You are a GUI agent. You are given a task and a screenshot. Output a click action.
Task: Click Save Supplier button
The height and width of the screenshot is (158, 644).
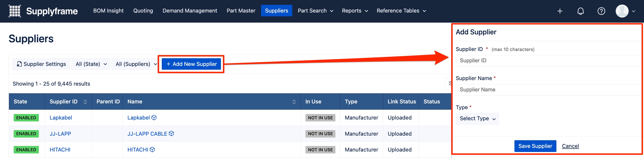coord(535,146)
